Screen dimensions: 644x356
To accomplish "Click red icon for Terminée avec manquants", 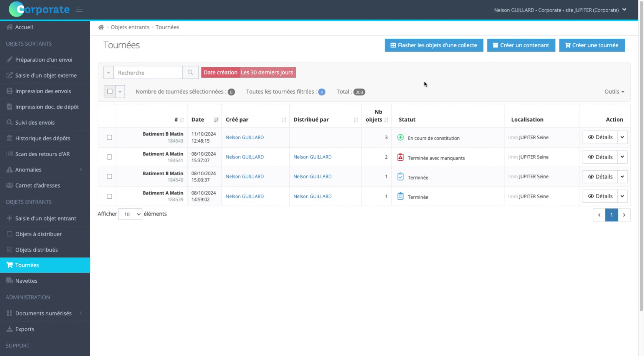I will click(400, 157).
